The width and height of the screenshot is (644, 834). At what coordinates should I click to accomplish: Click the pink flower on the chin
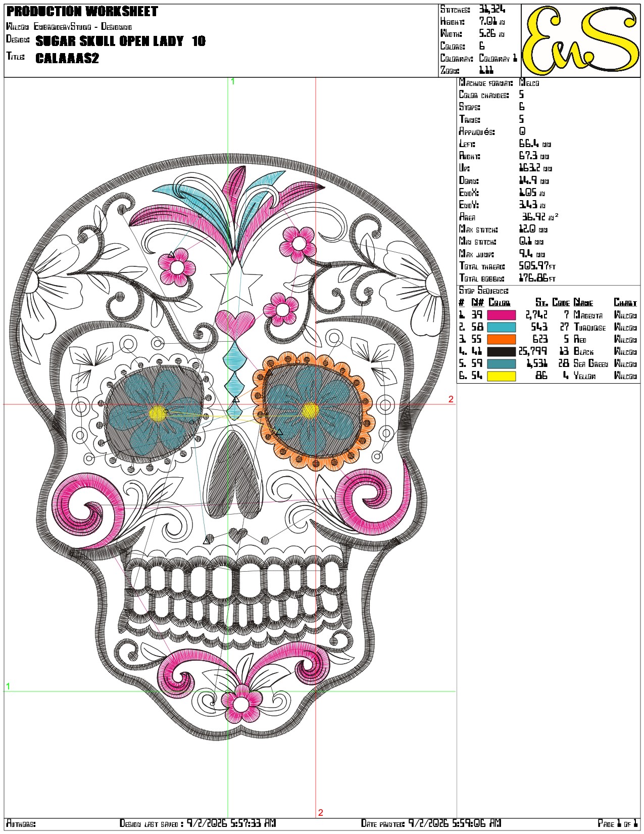[x=241, y=703]
